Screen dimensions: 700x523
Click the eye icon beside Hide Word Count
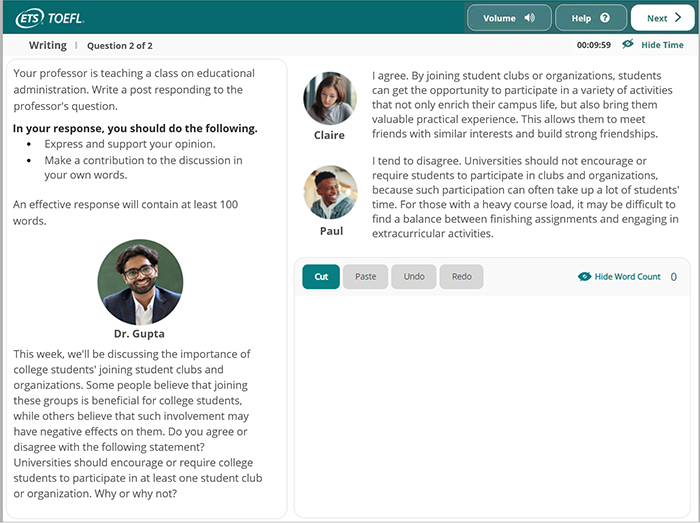[x=585, y=277]
